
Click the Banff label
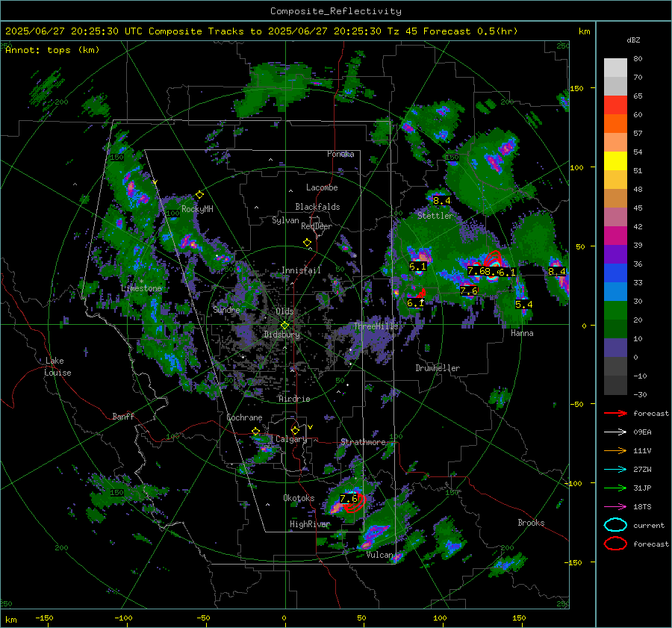[123, 416]
